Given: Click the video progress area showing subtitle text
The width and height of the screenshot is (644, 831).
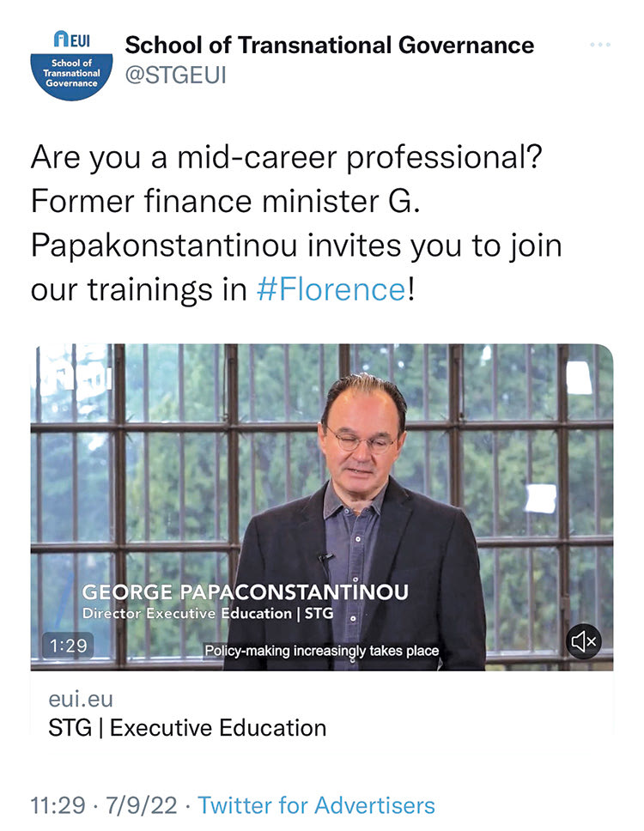Looking at the screenshot, I should tap(324, 651).
